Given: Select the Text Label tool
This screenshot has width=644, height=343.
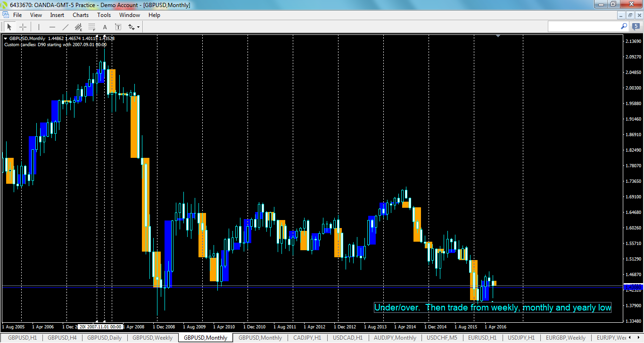Looking at the screenshot, I should (118, 27).
